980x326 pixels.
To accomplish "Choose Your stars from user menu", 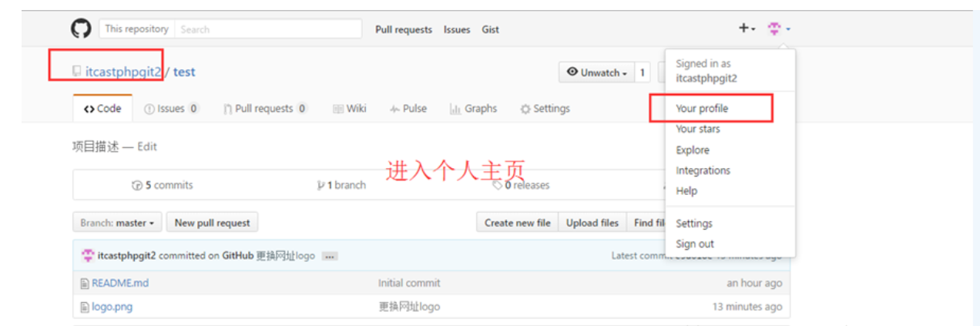I will point(698,129).
